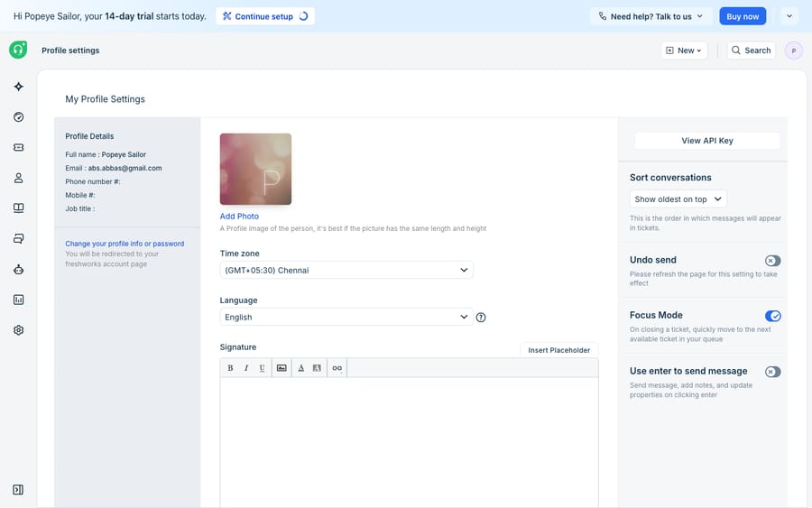The image size is (812, 508).
Task: Expand Need help? Talk to us menu
Action: coord(651,16)
